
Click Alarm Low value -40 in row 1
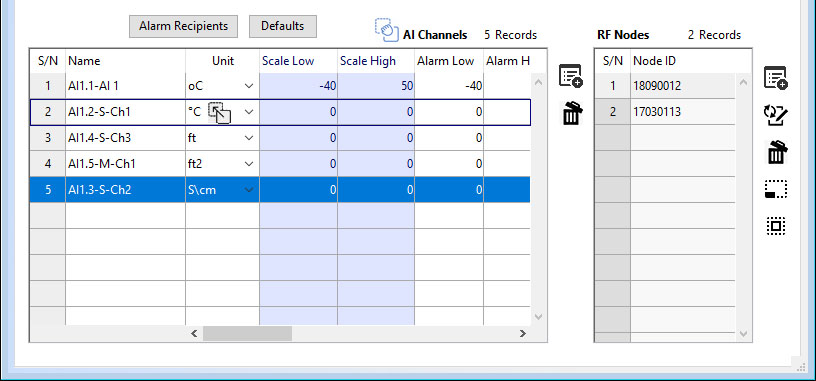(x=449, y=86)
